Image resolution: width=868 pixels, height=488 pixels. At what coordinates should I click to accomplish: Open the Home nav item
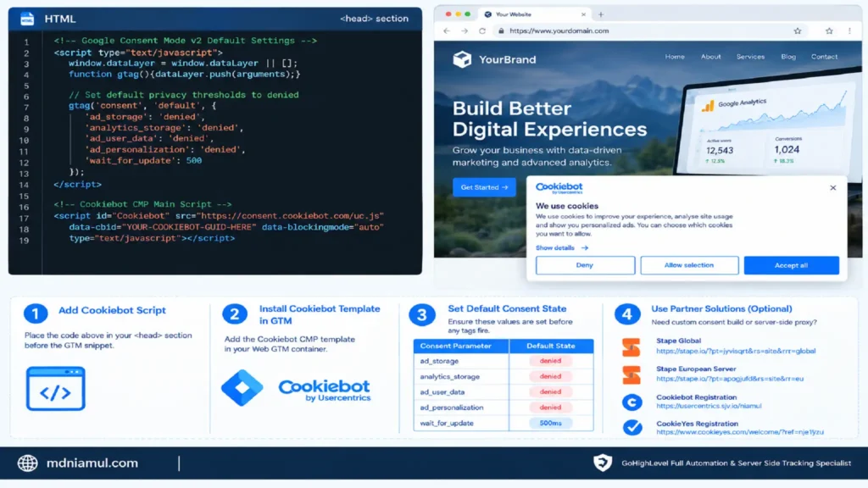pyautogui.click(x=675, y=57)
